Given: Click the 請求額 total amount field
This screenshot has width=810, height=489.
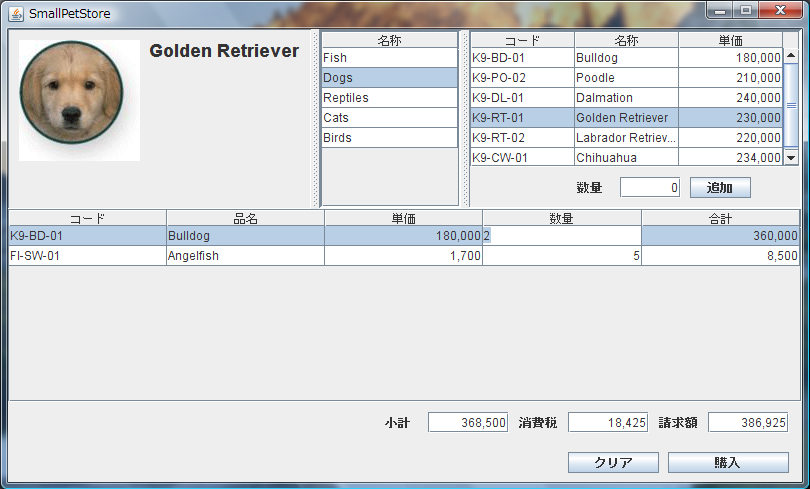Looking at the screenshot, I should (748, 423).
